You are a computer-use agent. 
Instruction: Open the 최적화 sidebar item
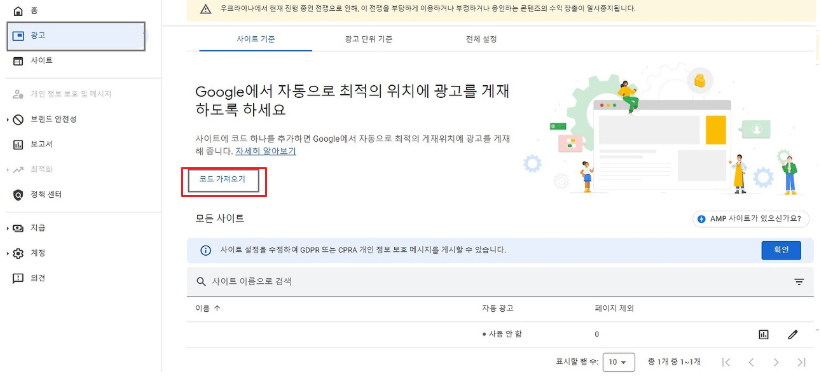click(41, 169)
